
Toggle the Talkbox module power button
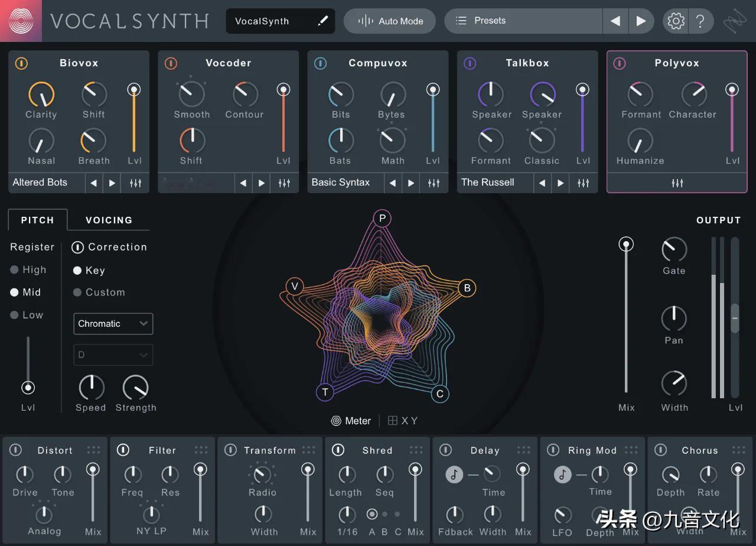(470, 63)
